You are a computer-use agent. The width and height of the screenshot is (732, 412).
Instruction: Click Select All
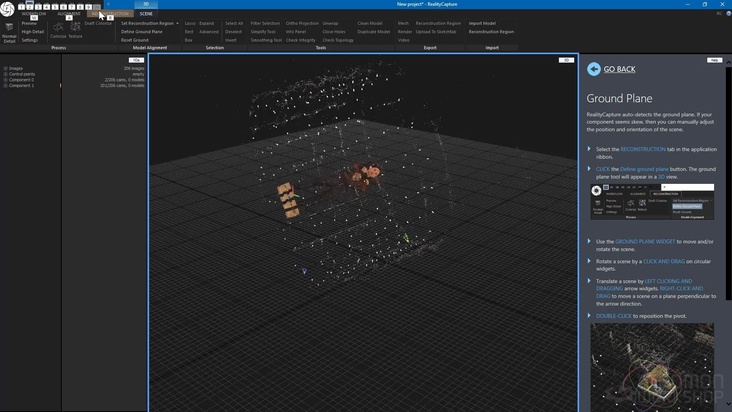pyautogui.click(x=234, y=23)
